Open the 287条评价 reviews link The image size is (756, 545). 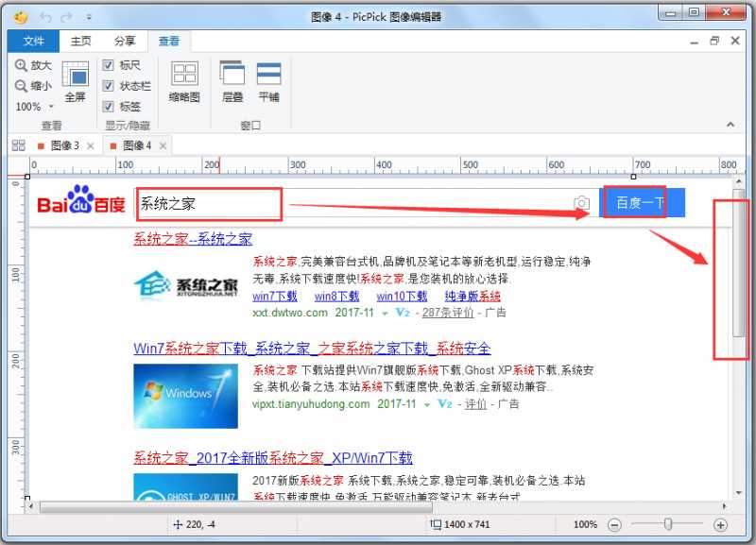point(448,313)
